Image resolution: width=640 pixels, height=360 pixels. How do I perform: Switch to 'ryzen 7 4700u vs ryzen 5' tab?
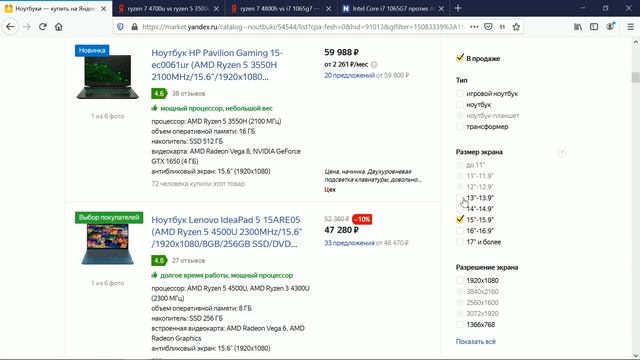(169, 9)
